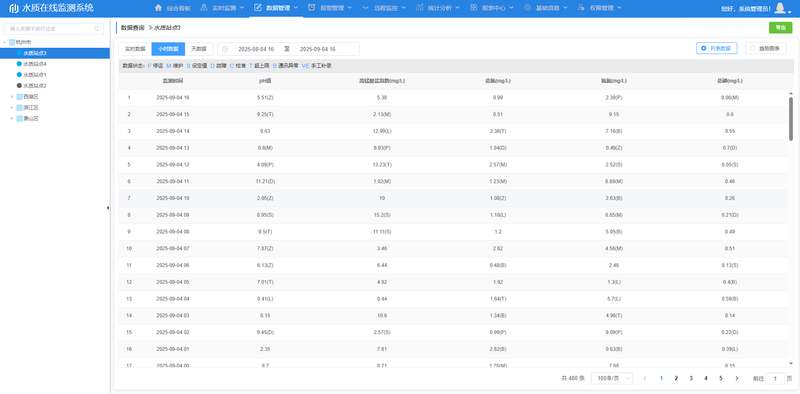Click the 监测时间 column header
Screen dimensions: 800x394
pyautogui.click(x=173, y=81)
